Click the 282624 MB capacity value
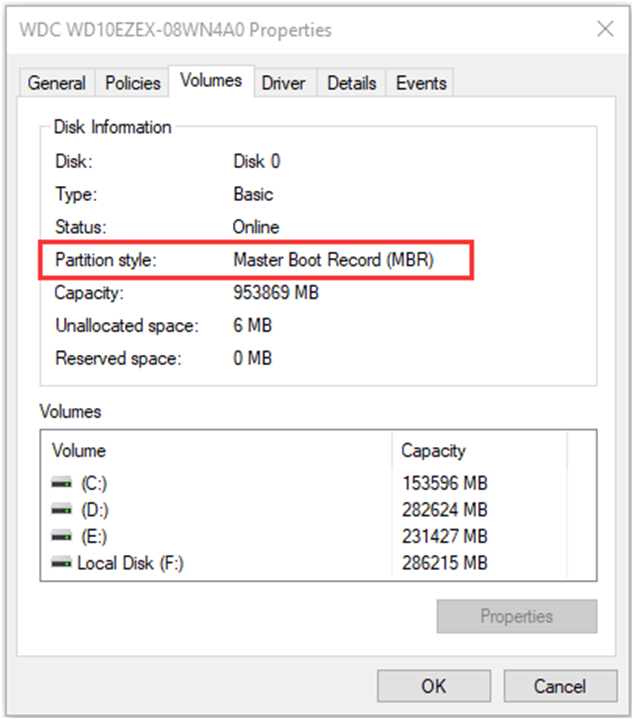The image size is (634, 720). pyautogui.click(x=445, y=510)
